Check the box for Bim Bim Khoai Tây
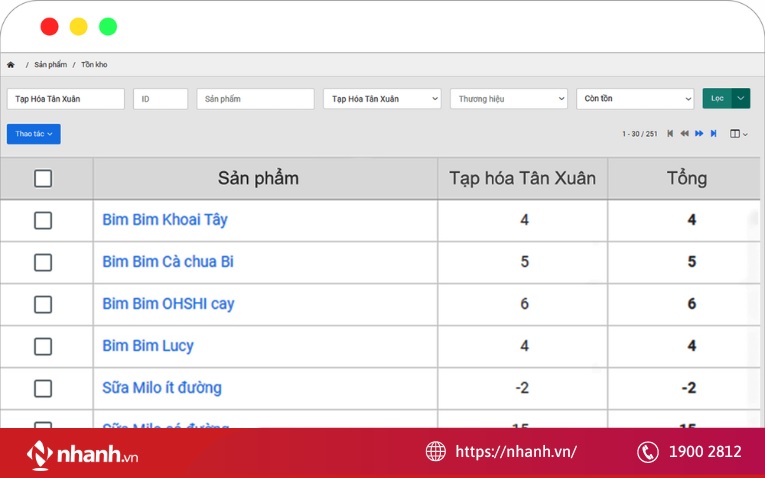 43,220
